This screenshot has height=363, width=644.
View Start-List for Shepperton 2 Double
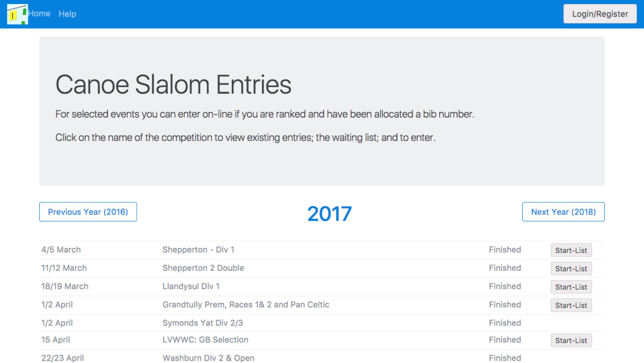pos(571,269)
